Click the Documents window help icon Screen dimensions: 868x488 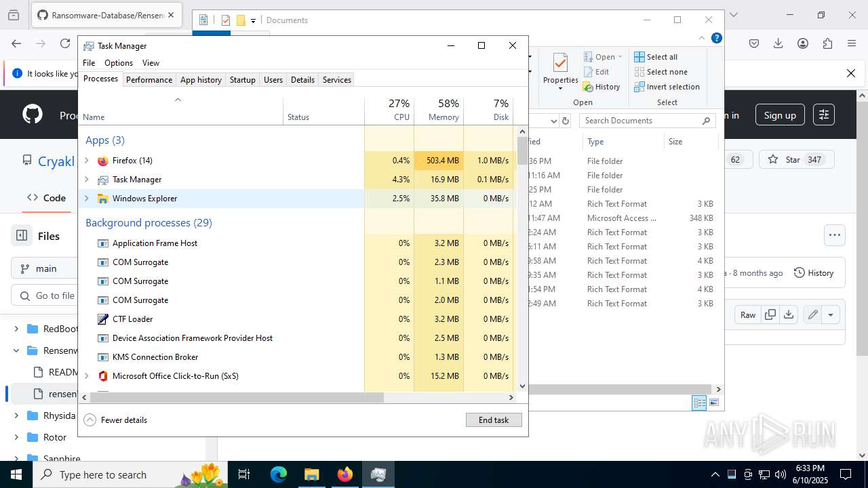pos(716,38)
